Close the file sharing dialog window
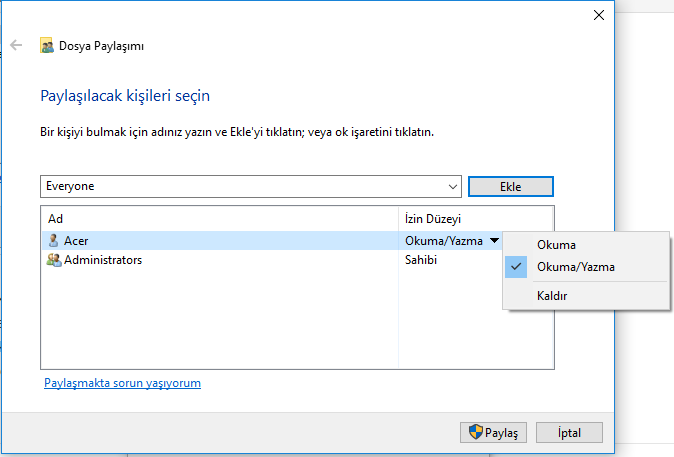Screen dimensions: 674x457 (598, 15)
